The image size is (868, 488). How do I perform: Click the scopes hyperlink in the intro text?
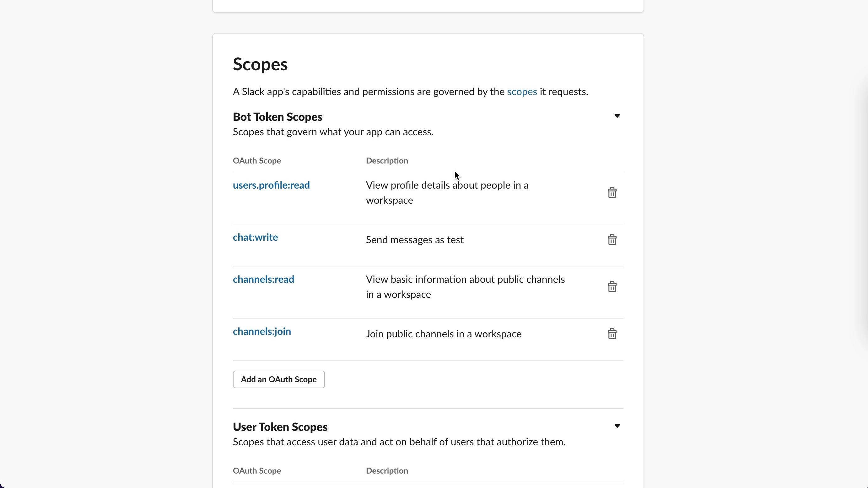(x=522, y=92)
